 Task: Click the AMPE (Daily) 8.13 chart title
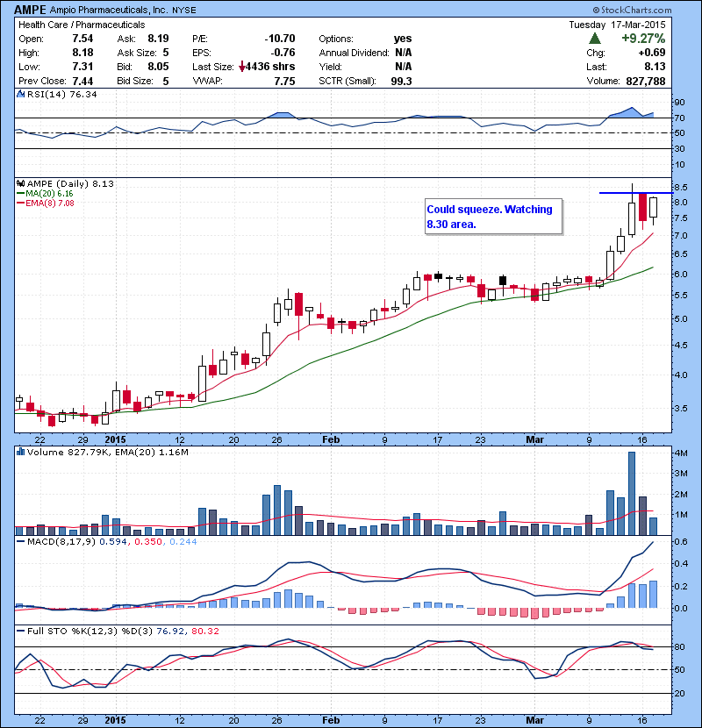70,184
